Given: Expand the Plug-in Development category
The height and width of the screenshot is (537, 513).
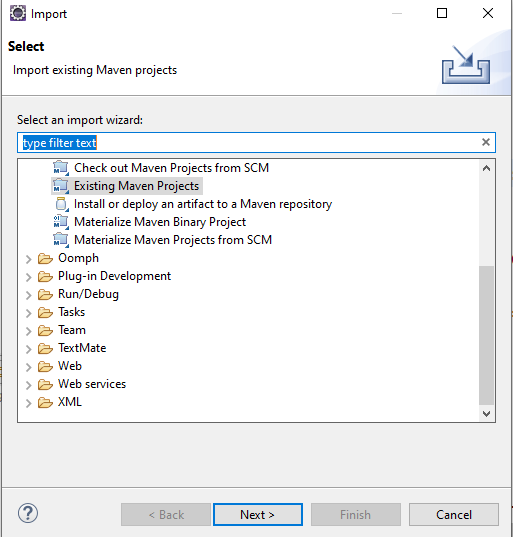Looking at the screenshot, I should click(x=29, y=277).
